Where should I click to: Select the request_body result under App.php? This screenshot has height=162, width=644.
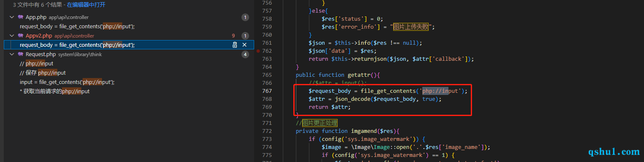(x=77, y=27)
